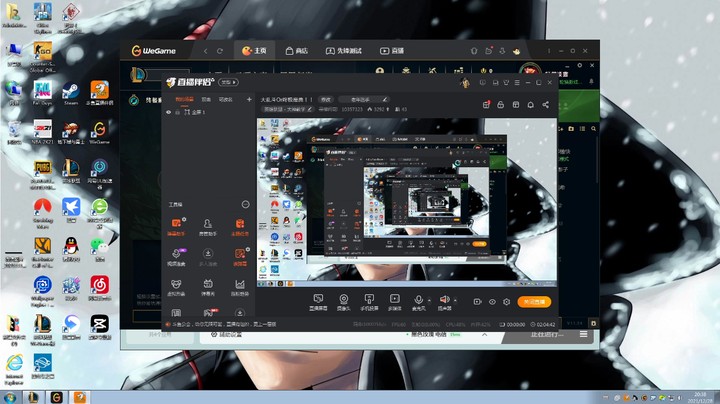Collapse the toolbox with the minus circle
720x404 pixels.
pyautogui.click(x=246, y=204)
